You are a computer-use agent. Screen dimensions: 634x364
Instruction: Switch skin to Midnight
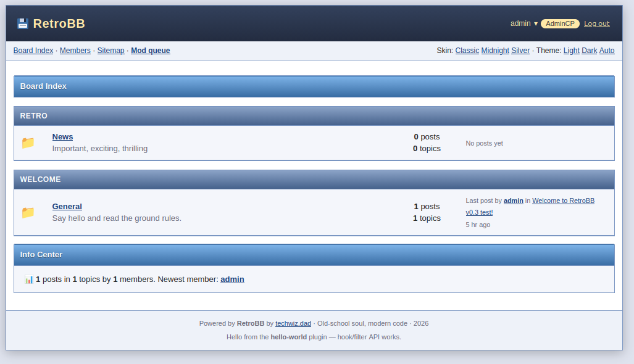pos(495,51)
